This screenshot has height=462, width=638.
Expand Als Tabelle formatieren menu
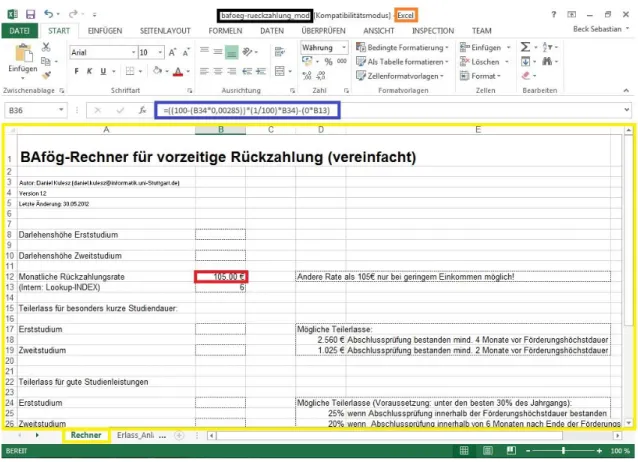coord(402,61)
